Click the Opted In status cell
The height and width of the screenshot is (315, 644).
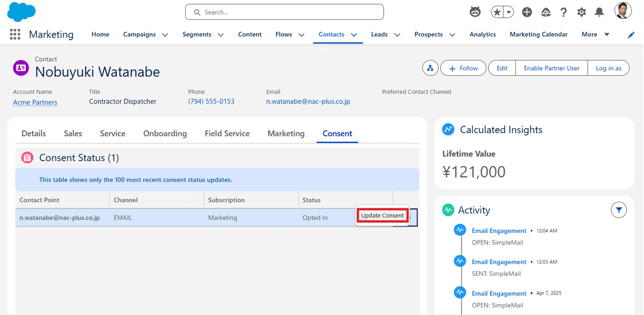click(326, 218)
